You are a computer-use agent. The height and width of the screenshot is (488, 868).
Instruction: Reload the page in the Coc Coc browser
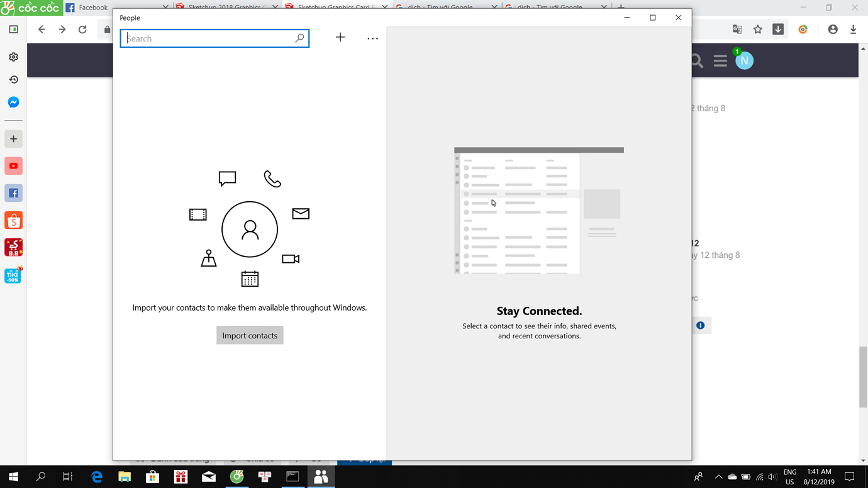click(x=82, y=30)
